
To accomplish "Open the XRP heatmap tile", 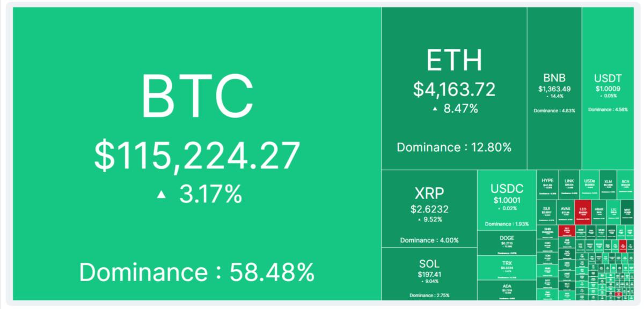I will (x=429, y=209).
